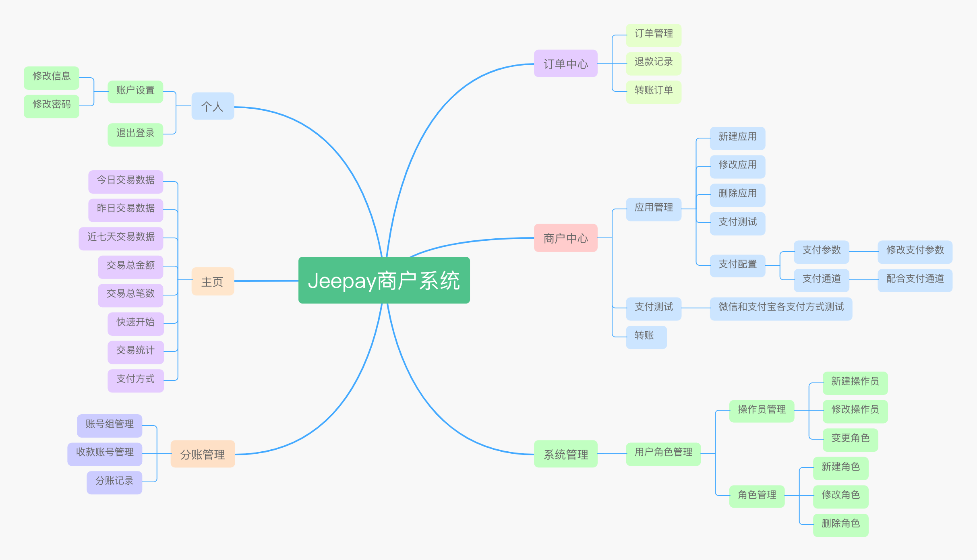Viewport: 977px width, 560px height.
Task: Click the 主页 node
Action: pyautogui.click(x=212, y=281)
